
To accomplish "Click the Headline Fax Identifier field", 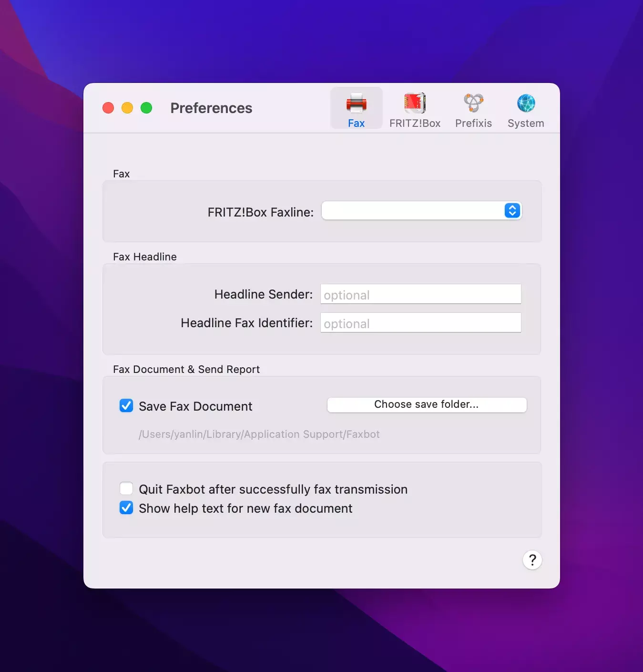I will pos(421,322).
